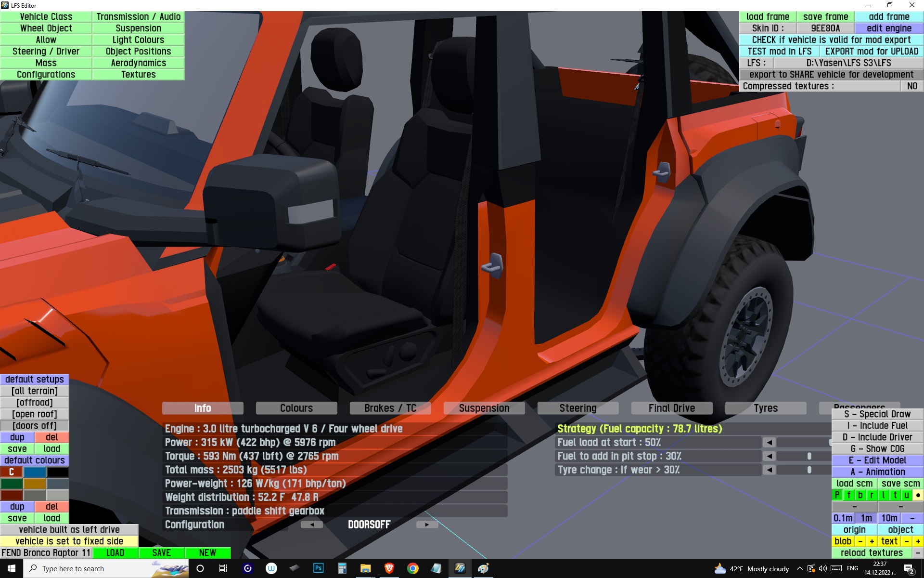Toggle Compressed textures NO setting

911,86
